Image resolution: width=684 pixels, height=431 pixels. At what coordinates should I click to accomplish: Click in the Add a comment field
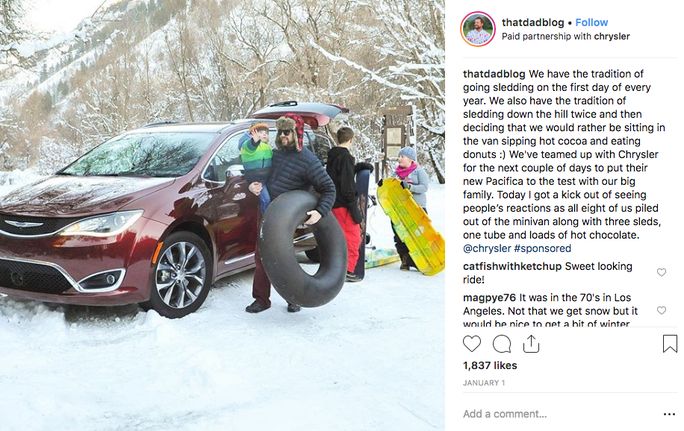click(558, 414)
